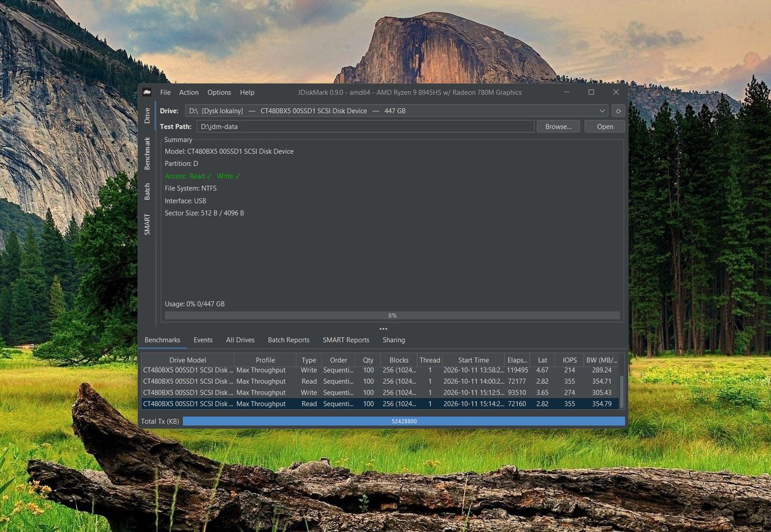Click 'Sector Size: 512 B / 4096 B' text
The width and height of the screenshot is (771, 532).
(x=204, y=213)
